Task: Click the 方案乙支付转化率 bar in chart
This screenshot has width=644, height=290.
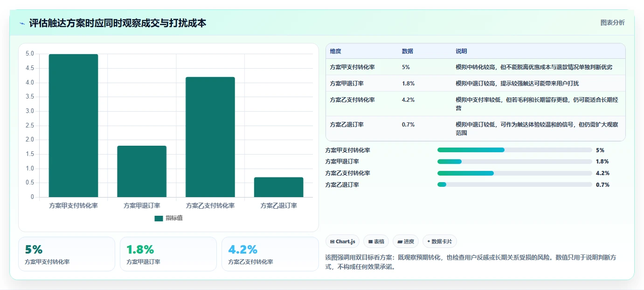Action: tap(210, 137)
